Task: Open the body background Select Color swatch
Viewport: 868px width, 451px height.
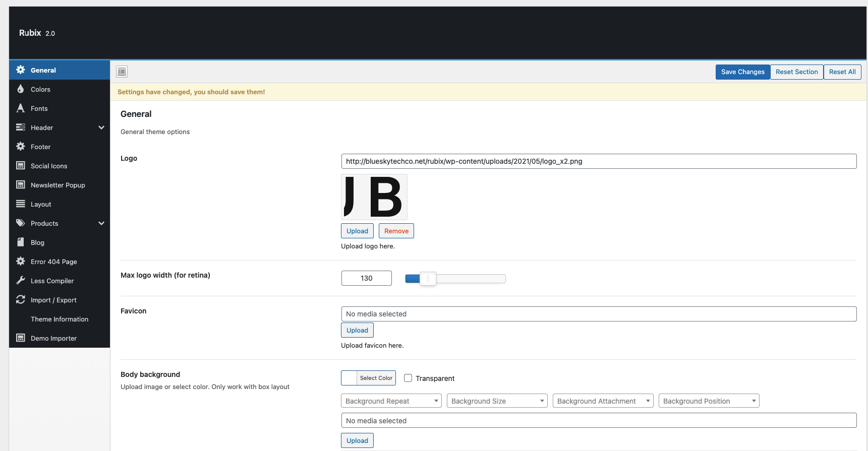Action: (350, 378)
